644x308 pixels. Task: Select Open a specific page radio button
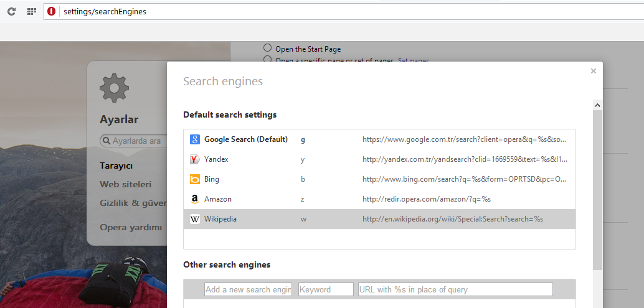point(268,59)
